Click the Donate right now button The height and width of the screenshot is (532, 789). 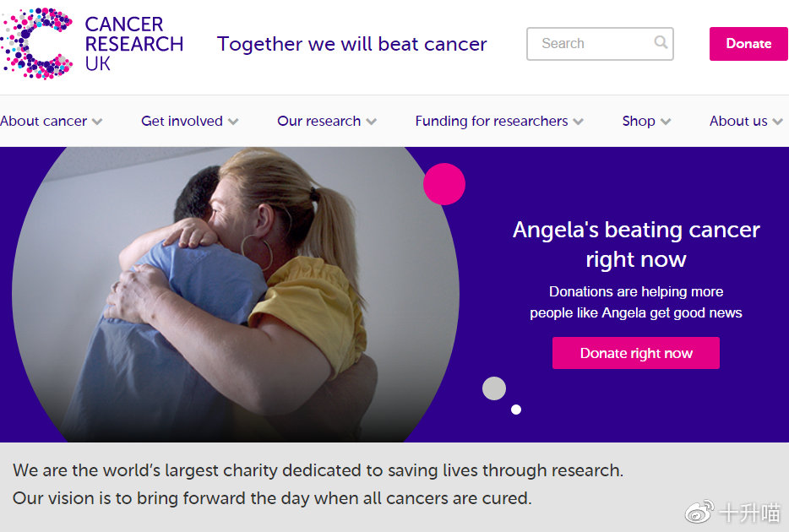click(636, 353)
